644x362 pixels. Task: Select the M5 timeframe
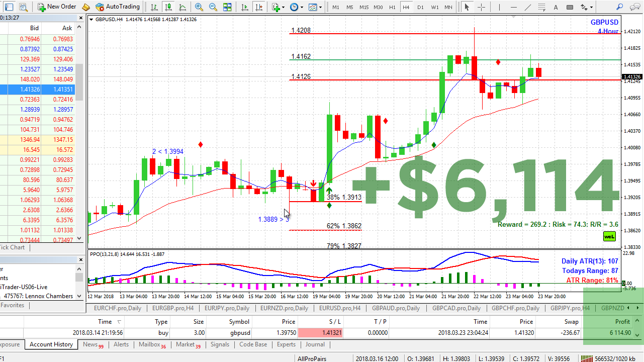point(349,7)
